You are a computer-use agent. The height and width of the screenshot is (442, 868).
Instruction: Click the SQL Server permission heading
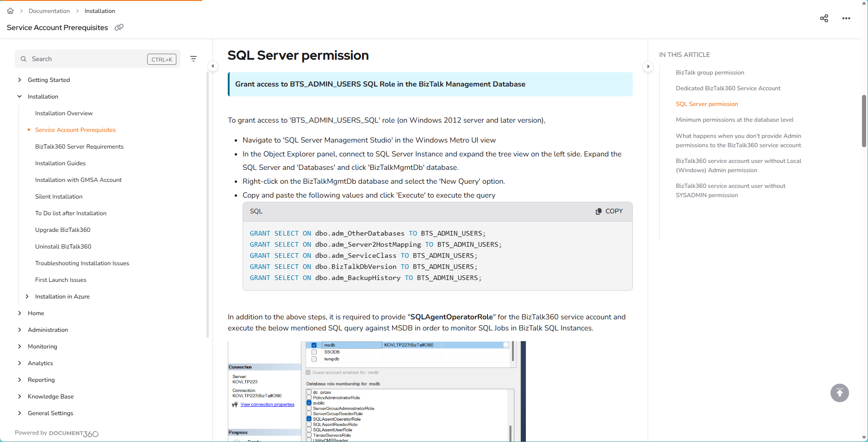click(298, 55)
